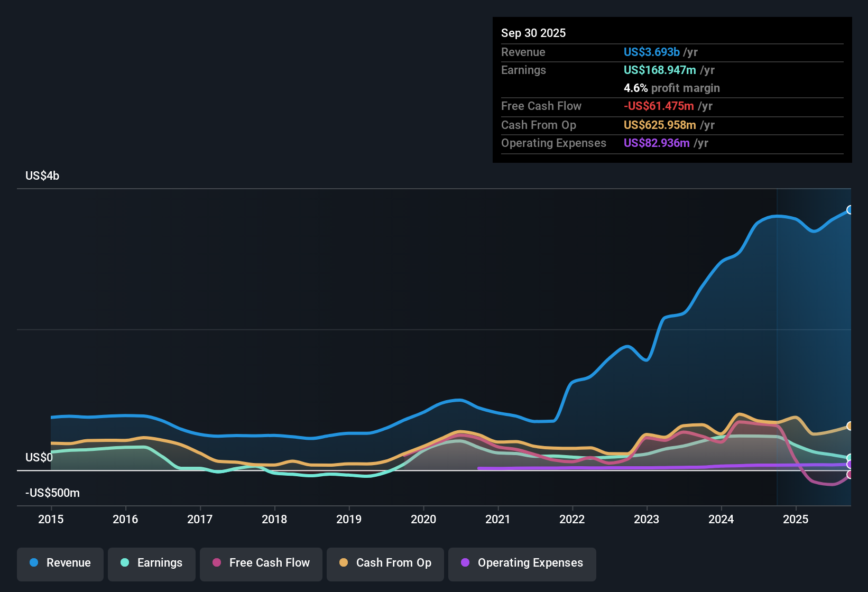
Task: Click the US$3.693b revenue value
Action: [651, 52]
